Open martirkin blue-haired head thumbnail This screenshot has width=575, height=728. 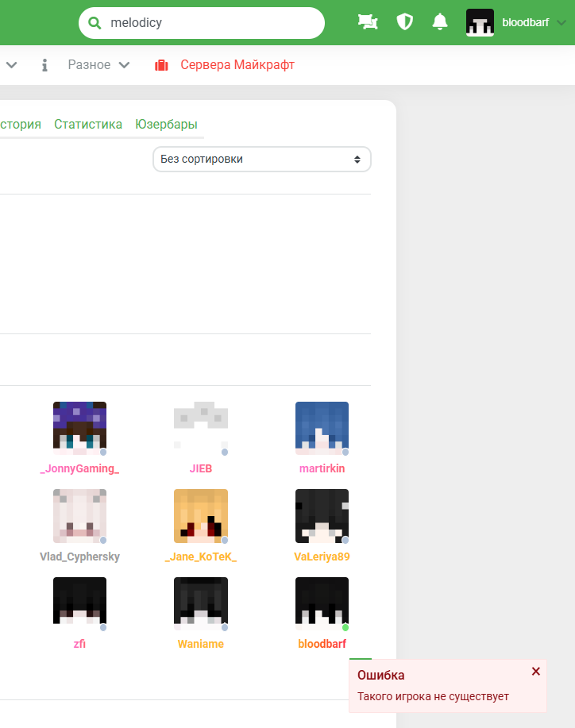coord(322,428)
